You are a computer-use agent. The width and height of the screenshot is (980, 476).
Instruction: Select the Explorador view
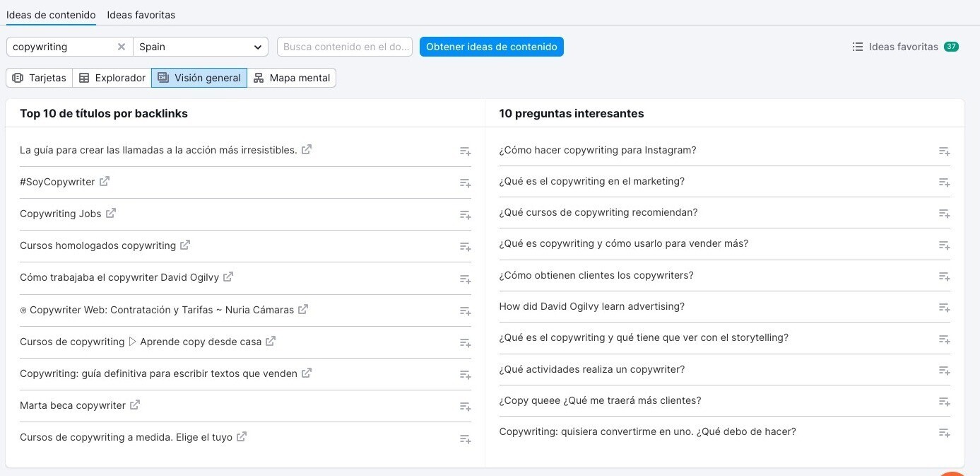click(112, 78)
